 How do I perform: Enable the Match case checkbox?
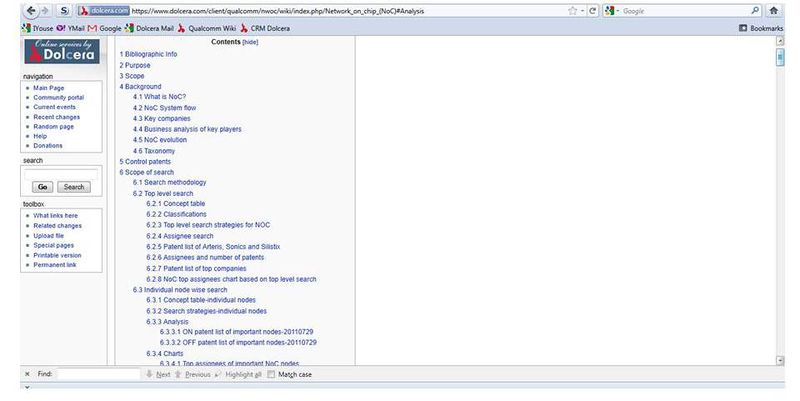(271, 374)
